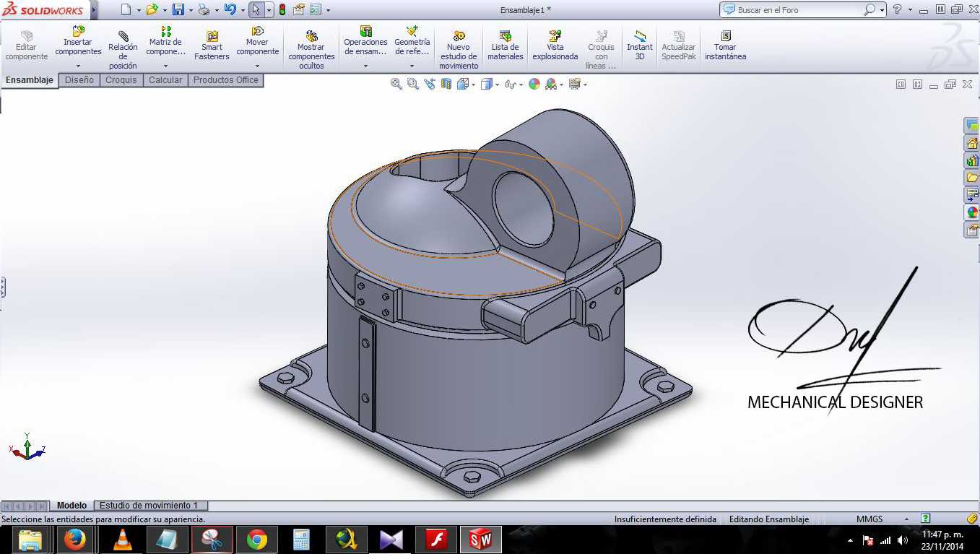The height and width of the screenshot is (554, 980).
Task: Open File Explorer folder in task pane
Action: point(972,178)
